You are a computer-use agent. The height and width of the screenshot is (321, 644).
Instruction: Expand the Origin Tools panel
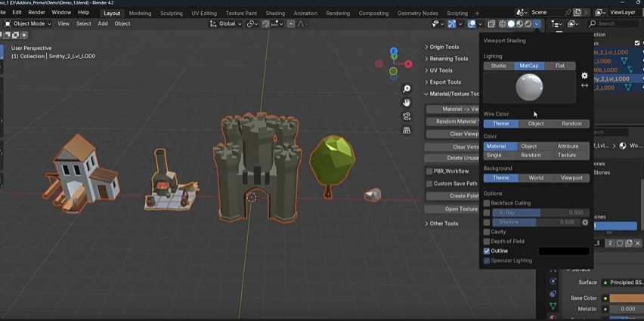tap(444, 47)
